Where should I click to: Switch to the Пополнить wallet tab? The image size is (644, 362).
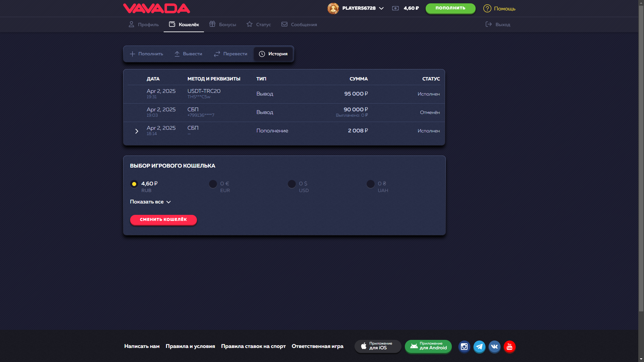tap(146, 54)
